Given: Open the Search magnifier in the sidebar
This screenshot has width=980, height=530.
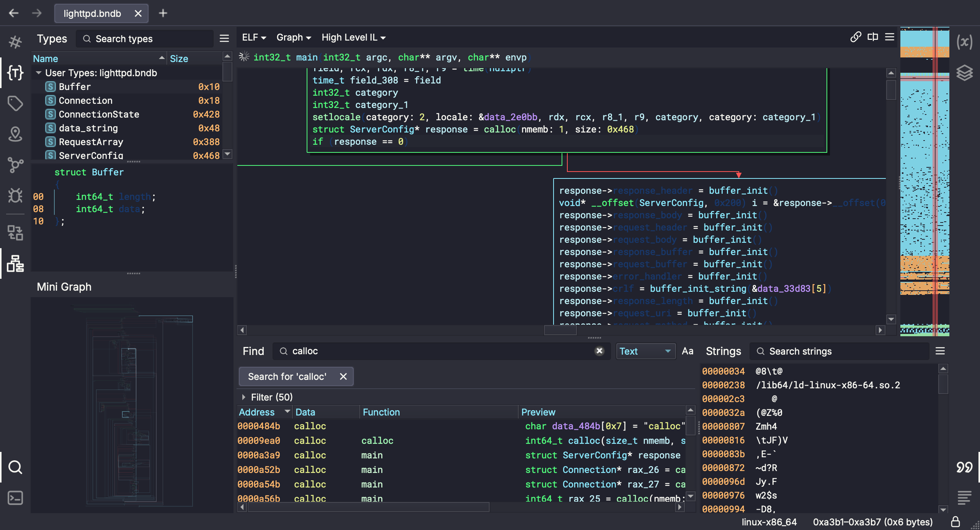Looking at the screenshot, I should (15, 467).
